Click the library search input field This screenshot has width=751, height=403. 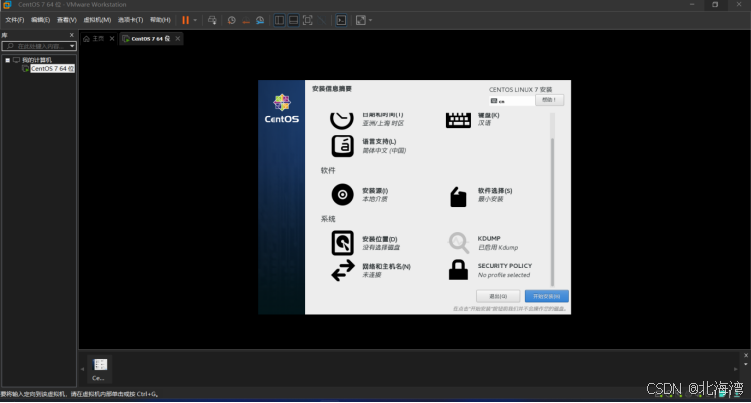37,46
